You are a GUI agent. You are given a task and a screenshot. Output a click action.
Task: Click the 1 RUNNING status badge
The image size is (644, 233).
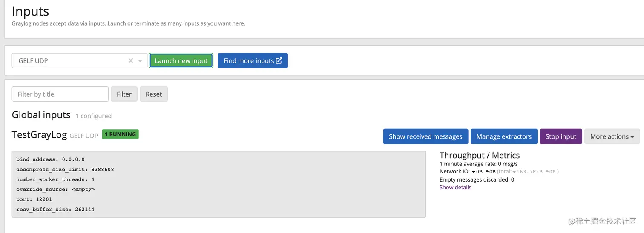(x=120, y=134)
